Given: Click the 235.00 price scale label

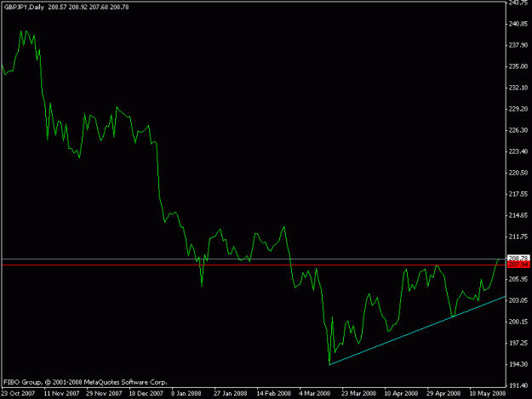Looking at the screenshot, I should click(518, 66).
